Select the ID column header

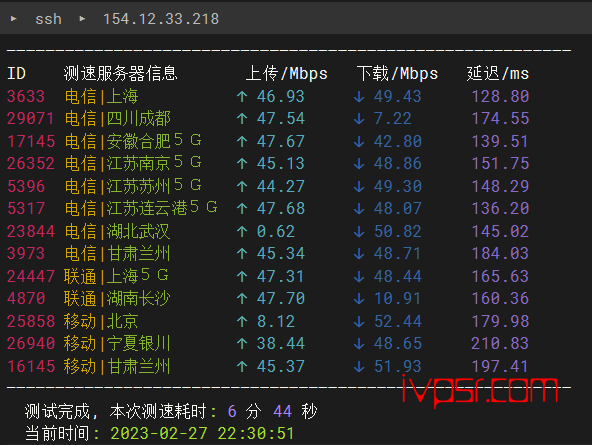pyautogui.click(x=17, y=74)
